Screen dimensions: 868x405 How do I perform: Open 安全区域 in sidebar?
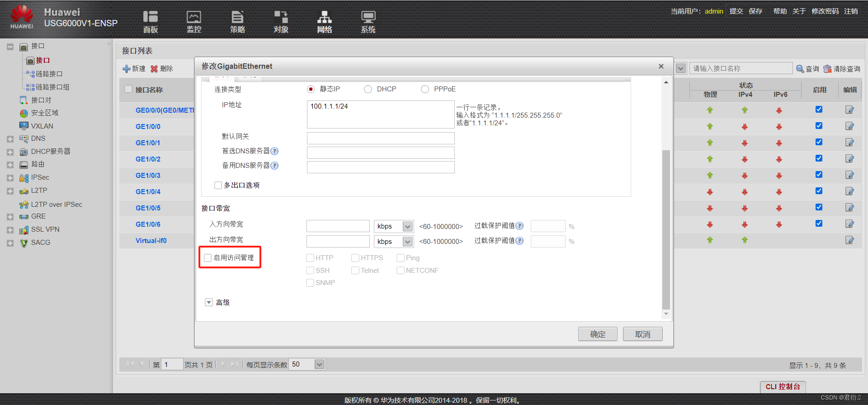[44, 113]
